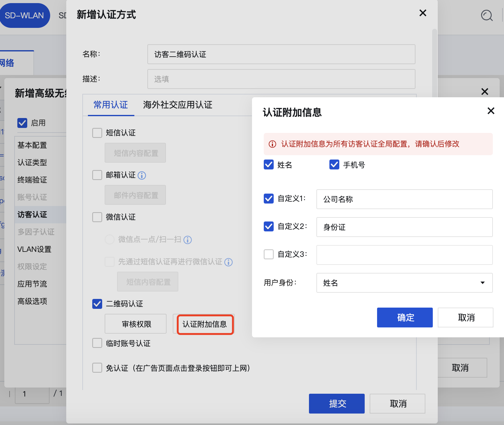Enable 短信认证 checkbox
The height and width of the screenshot is (425, 504).
97,133
